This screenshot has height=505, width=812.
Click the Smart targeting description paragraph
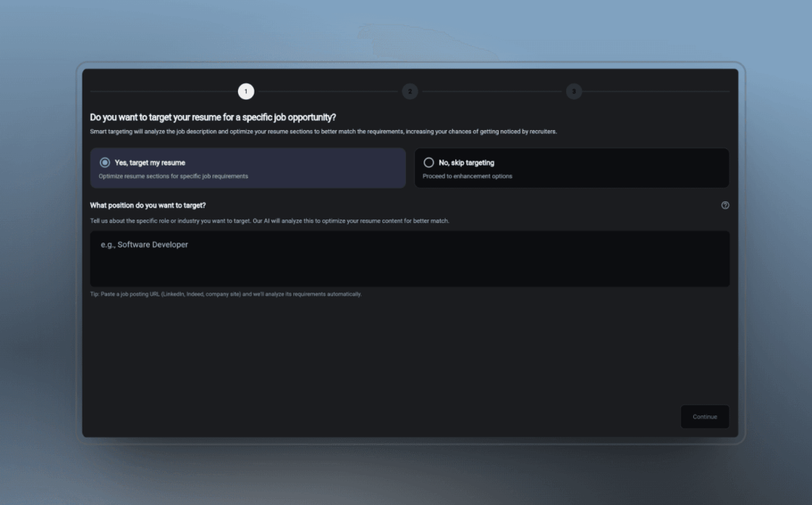coord(324,132)
